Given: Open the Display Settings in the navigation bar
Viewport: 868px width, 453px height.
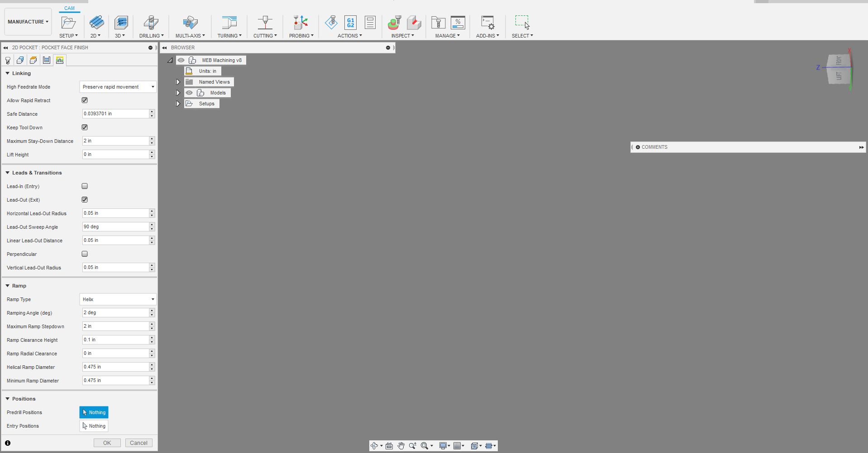Looking at the screenshot, I should [444, 446].
